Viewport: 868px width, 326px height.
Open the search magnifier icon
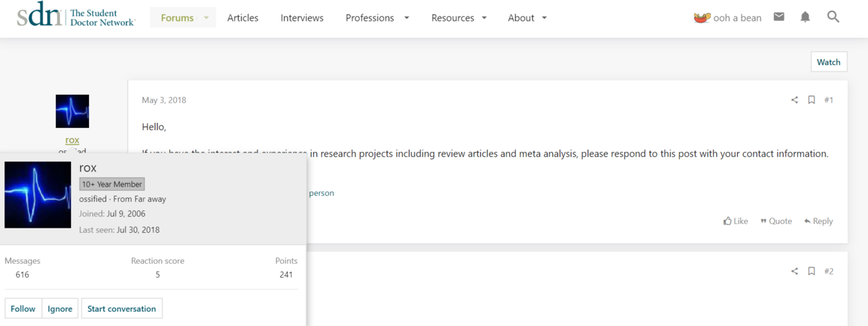pos(833,17)
